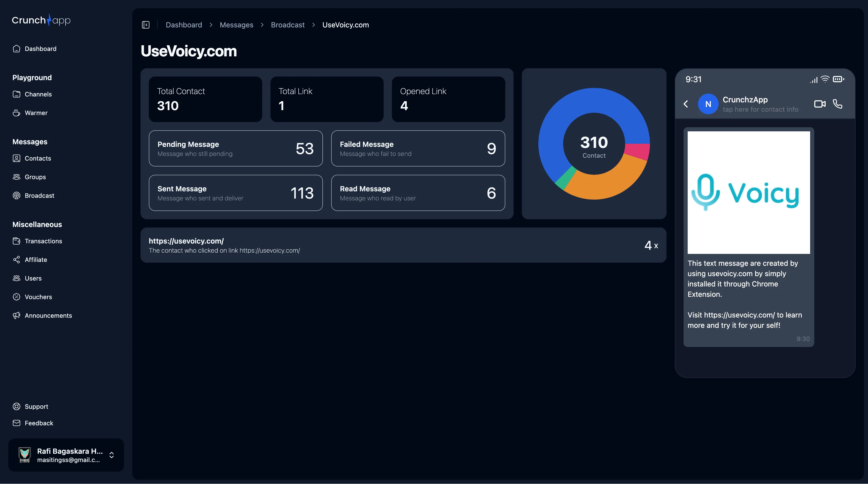Image resolution: width=868 pixels, height=484 pixels.
Task: Toggle the sidebar collapse icon
Action: 145,25
